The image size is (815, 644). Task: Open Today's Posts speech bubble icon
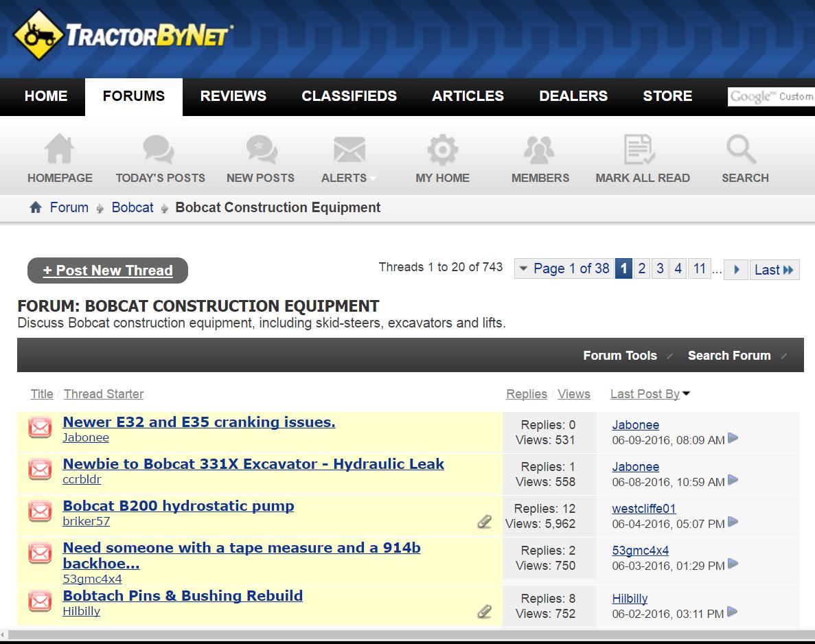coord(159,149)
